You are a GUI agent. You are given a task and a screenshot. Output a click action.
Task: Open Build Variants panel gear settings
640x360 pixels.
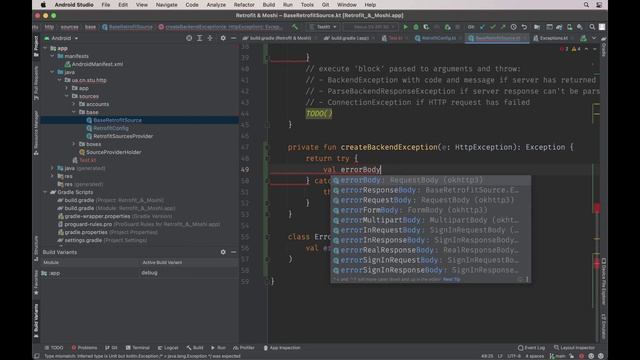[x=223, y=252]
